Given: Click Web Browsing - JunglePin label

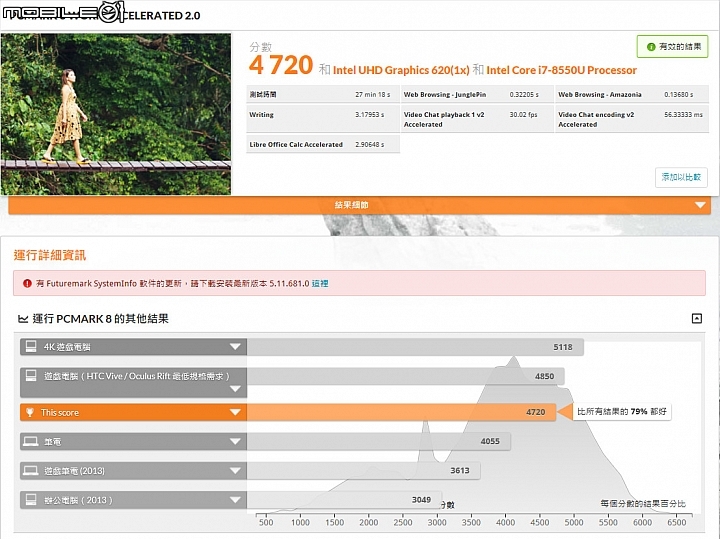Looking at the screenshot, I should [445, 95].
